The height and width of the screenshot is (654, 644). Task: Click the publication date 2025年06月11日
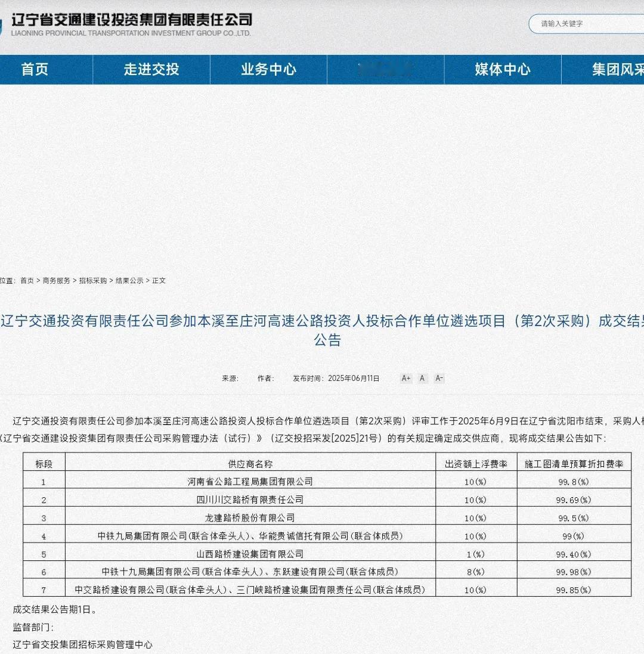[x=354, y=379]
